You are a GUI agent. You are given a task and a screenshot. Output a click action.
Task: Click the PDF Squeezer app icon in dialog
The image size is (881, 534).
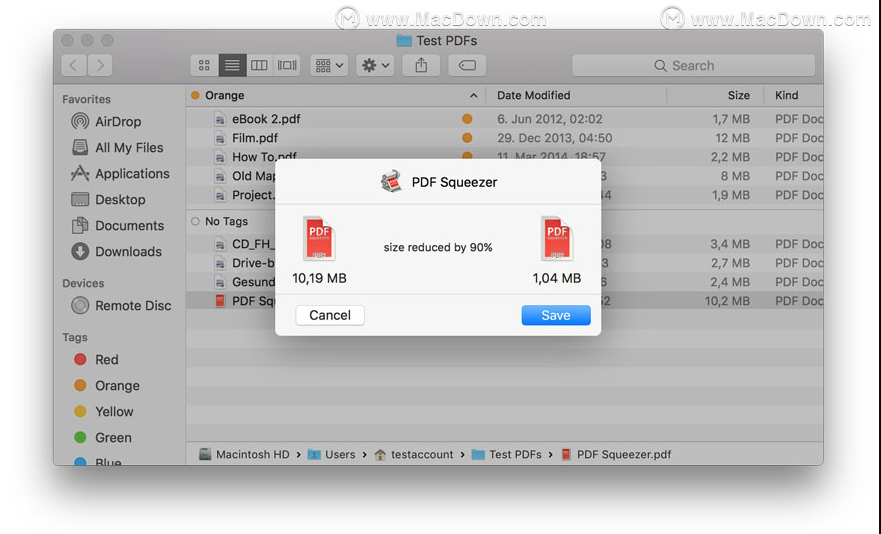[x=391, y=182]
